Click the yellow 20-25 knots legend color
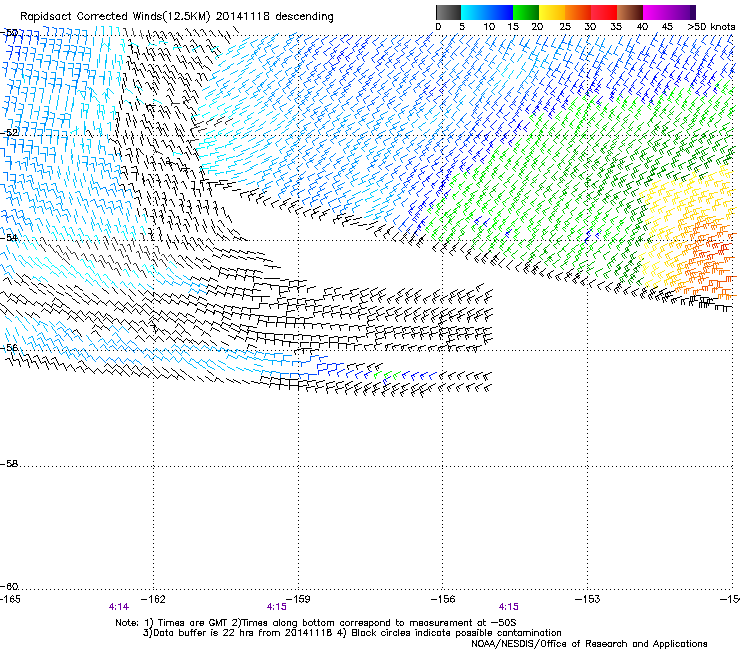The image size is (740, 650). click(x=552, y=12)
